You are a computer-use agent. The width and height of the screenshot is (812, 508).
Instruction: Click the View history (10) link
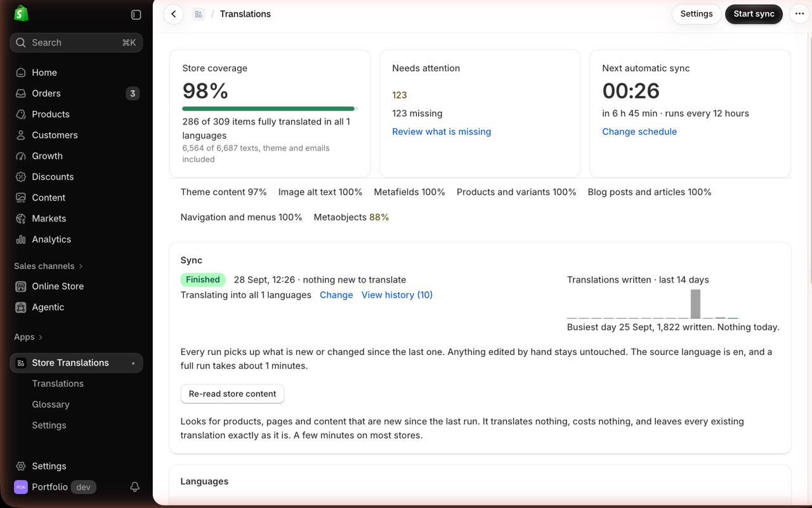(397, 295)
